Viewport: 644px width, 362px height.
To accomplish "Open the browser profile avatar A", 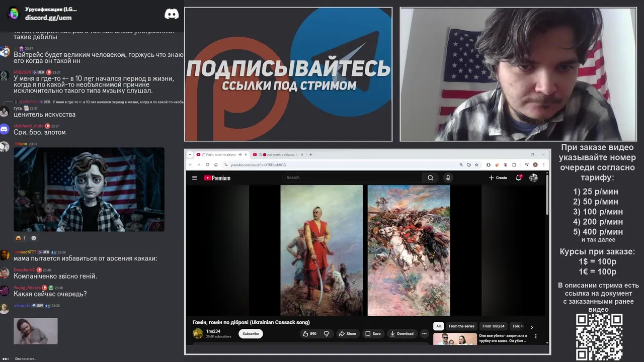I will 535,165.
